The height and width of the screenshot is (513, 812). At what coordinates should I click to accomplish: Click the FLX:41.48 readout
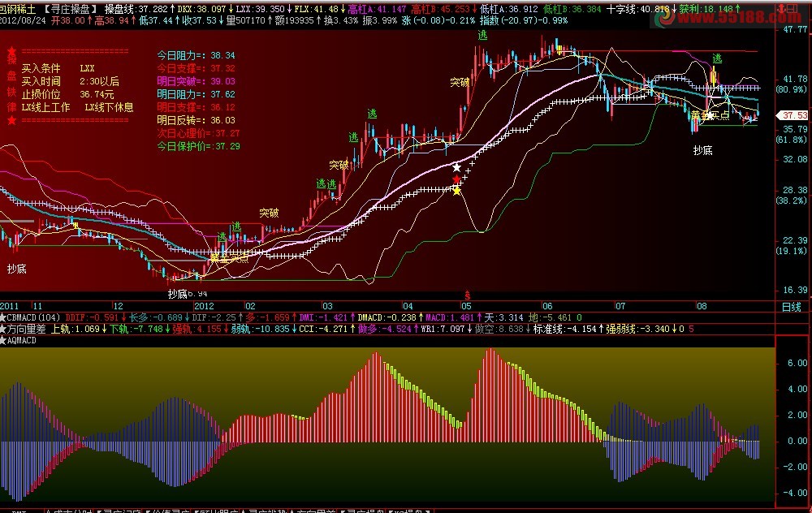pos(317,9)
